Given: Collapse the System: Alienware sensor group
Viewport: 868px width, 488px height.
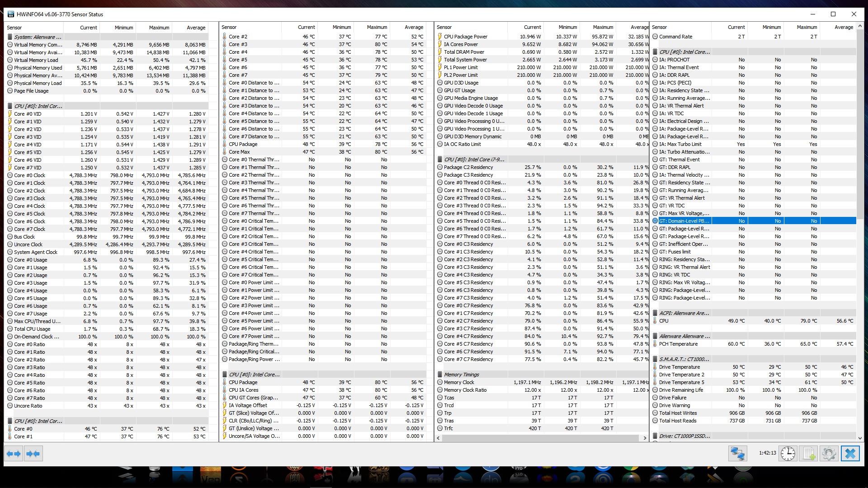Looking at the screenshot, I should [38, 37].
